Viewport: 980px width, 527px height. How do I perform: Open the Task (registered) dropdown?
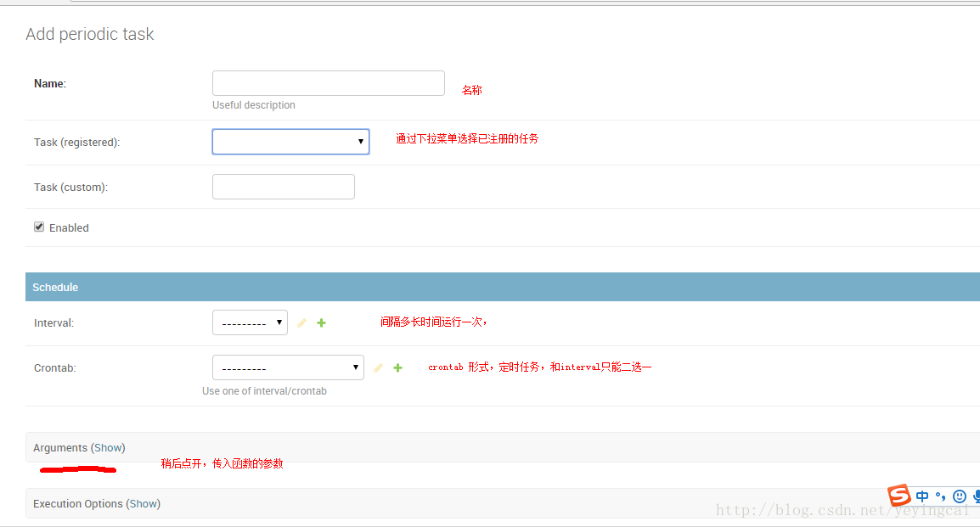[290, 142]
